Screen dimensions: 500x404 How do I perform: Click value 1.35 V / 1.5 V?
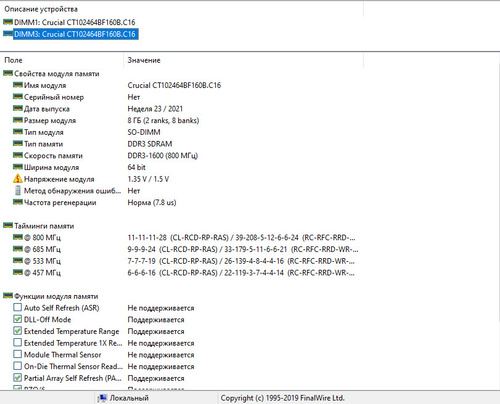pyautogui.click(x=148, y=179)
